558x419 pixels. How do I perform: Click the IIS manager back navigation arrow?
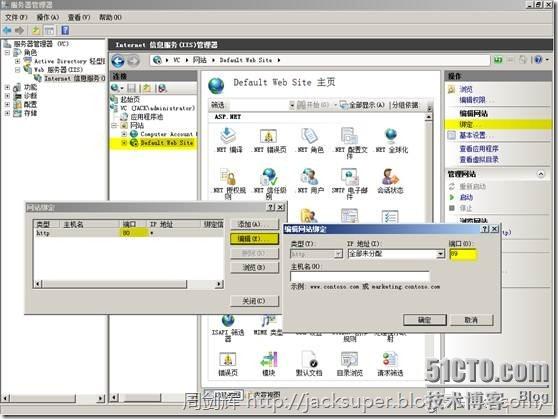[x=118, y=61]
